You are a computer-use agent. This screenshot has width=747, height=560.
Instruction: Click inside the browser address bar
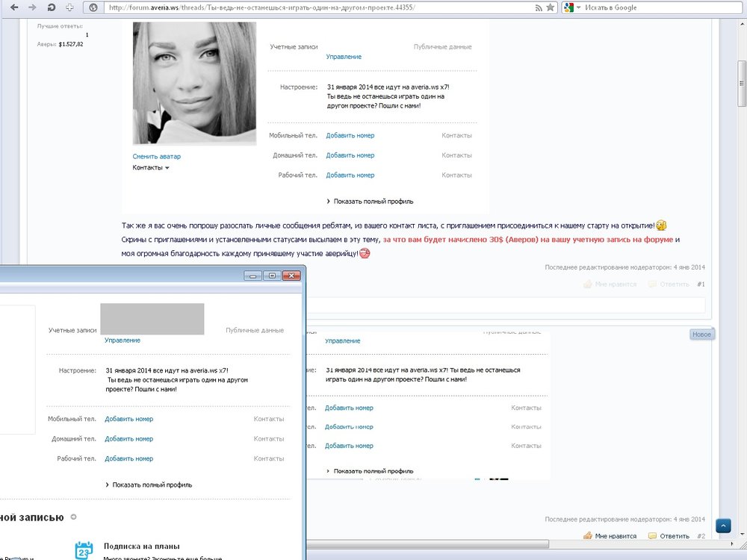[x=299, y=7]
